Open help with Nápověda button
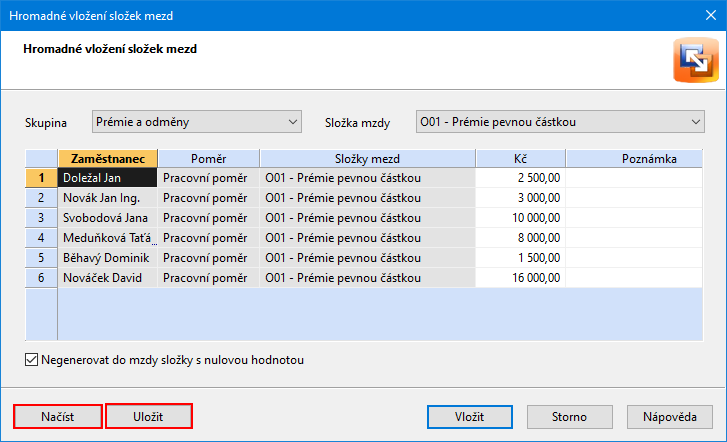Viewport: 727px width, 442px height. 670,416
